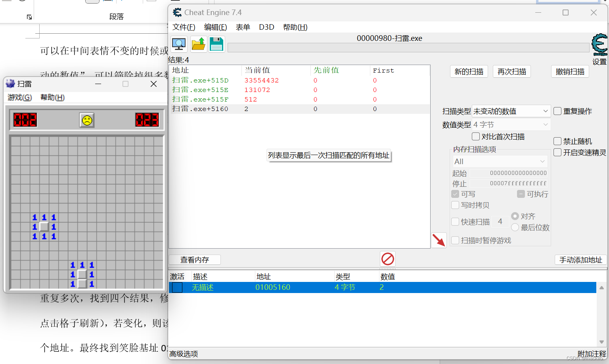Click the 起始 address input field
The height and width of the screenshot is (364, 609).
point(509,173)
